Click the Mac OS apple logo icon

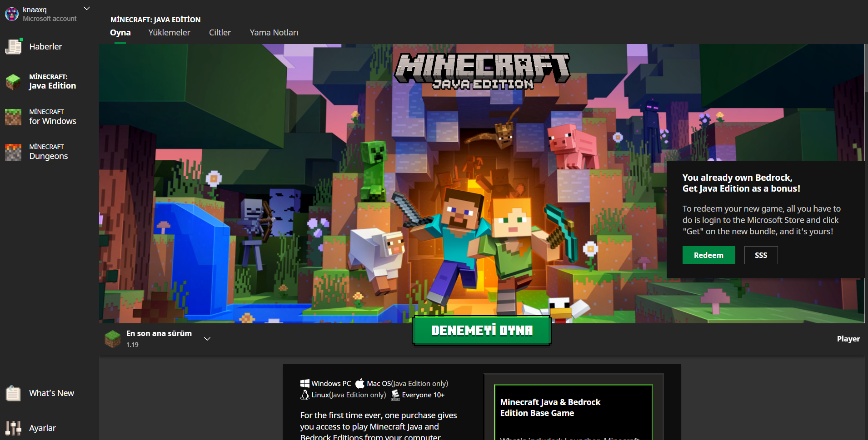click(x=360, y=384)
